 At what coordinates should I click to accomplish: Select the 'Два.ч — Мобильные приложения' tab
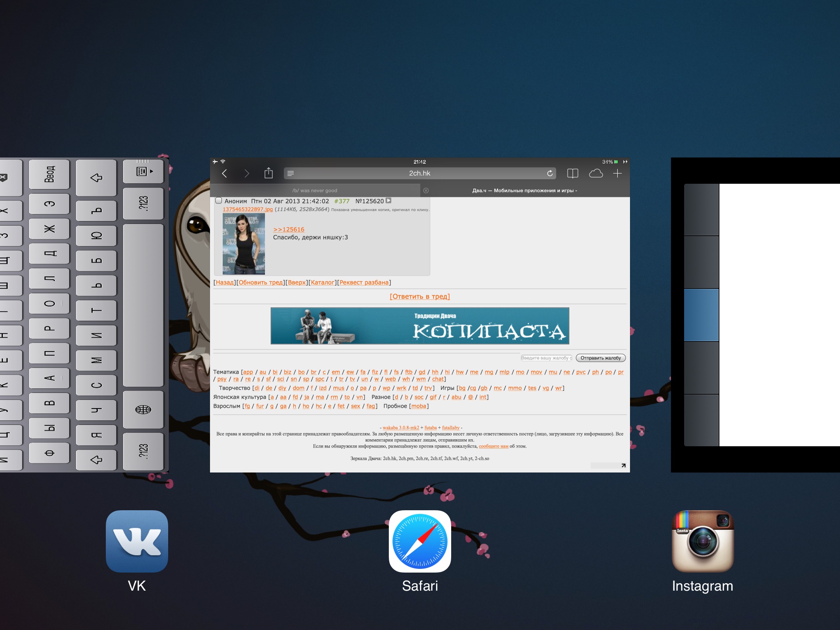524,190
